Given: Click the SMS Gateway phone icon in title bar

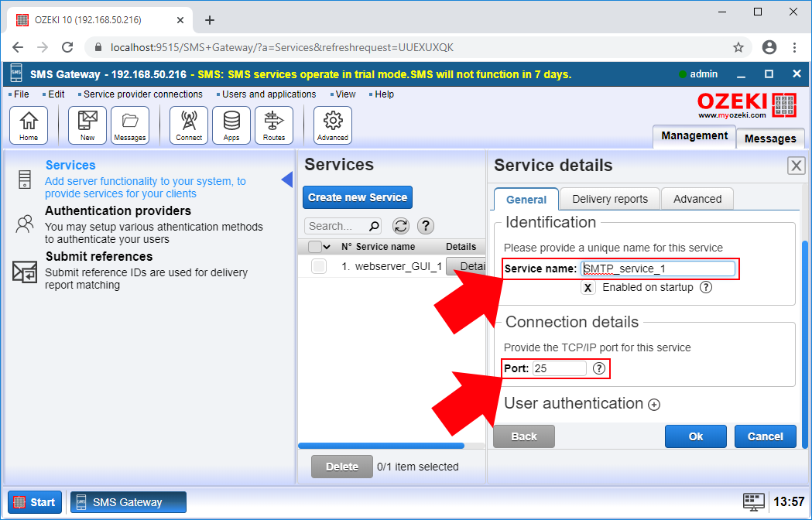Looking at the screenshot, I should (x=16, y=74).
